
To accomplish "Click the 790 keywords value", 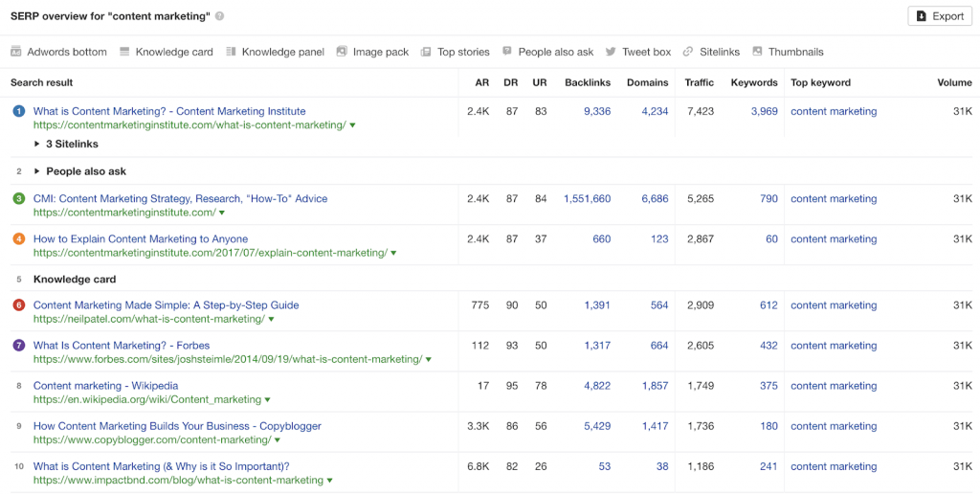I will coord(768,199).
